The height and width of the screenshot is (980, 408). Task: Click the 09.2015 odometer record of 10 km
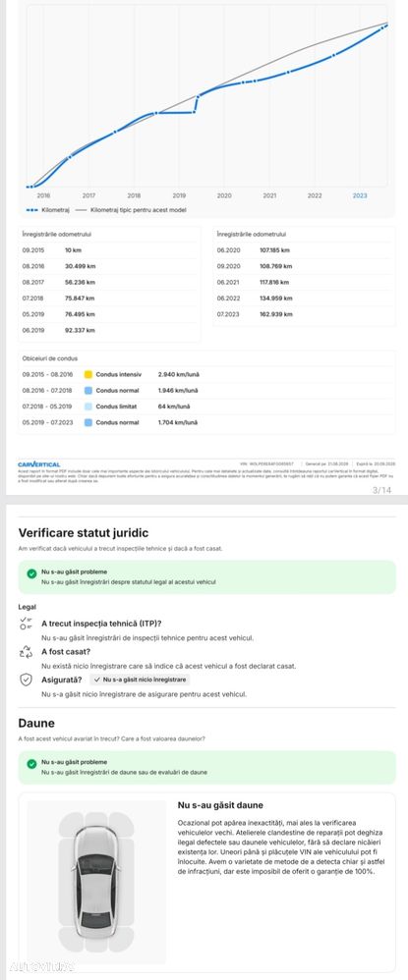click(109, 250)
